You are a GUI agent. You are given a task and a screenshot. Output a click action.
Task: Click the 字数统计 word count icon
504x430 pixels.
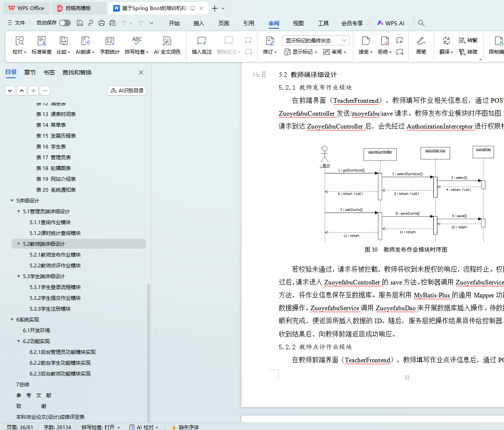tap(109, 41)
